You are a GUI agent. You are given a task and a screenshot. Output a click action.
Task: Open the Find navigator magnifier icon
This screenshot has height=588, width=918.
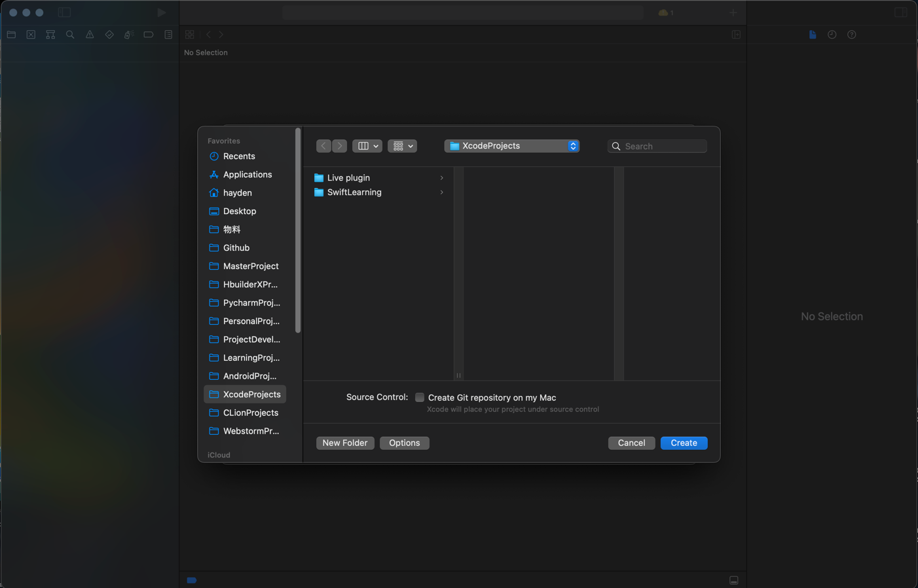[70, 35]
